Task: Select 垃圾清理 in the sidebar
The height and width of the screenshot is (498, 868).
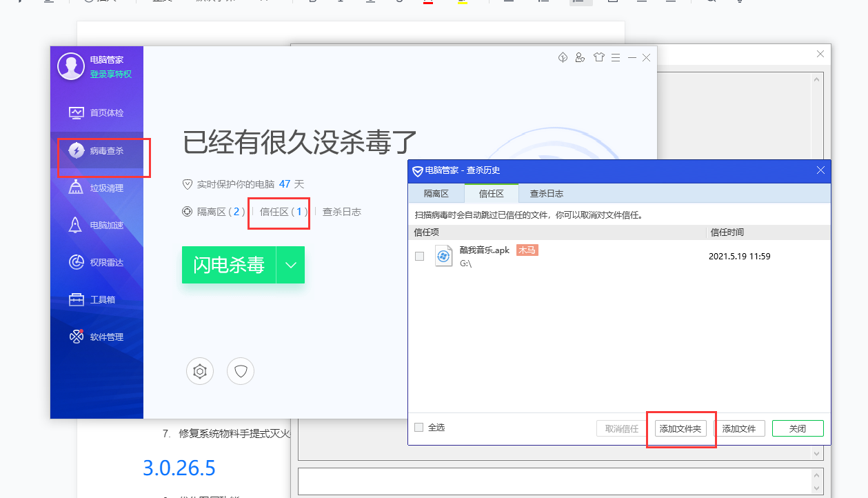Action: (x=97, y=188)
